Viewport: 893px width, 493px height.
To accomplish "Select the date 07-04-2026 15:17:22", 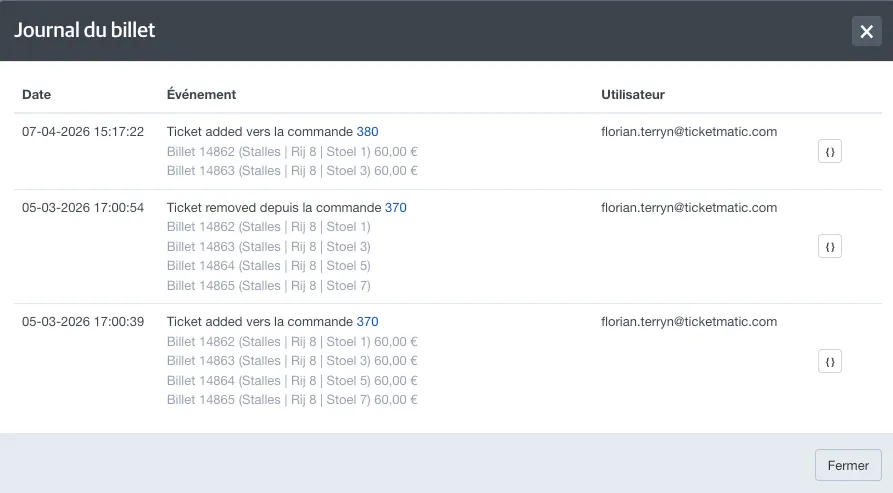I will [83, 132].
